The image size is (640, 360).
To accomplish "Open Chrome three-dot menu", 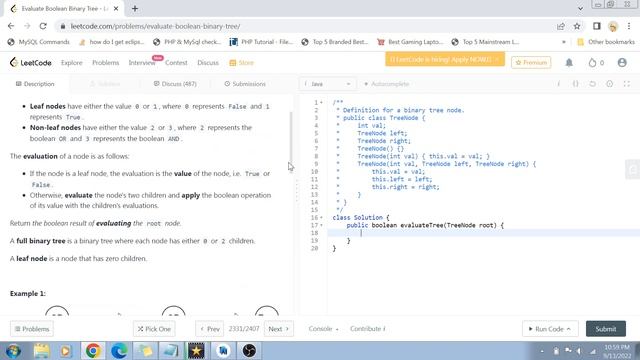I will pyautogui.click(x=629, y=26).
